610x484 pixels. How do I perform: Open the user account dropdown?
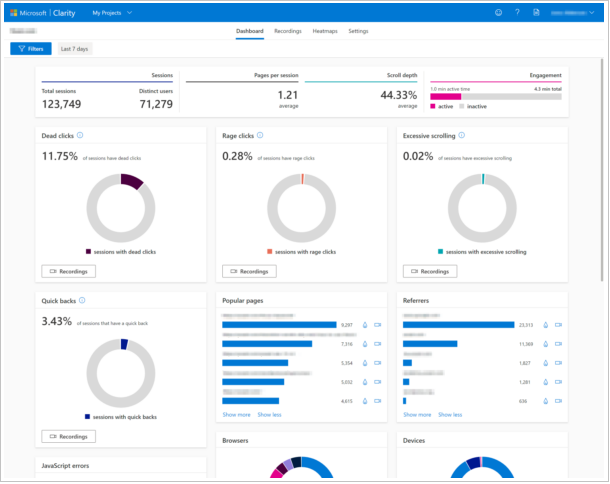(573, 13)
